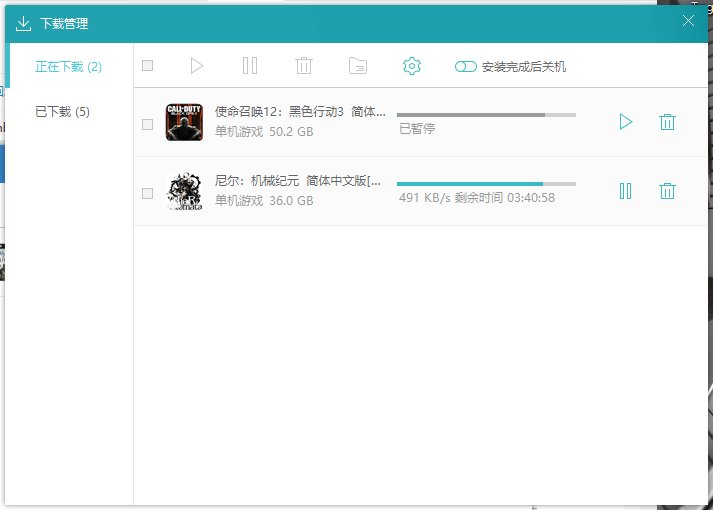This screenshot has height=510, width=713.
Task: Pause the 尼尔:机械纪元 download
Action: pyautogui.click(x=626, y=191)
